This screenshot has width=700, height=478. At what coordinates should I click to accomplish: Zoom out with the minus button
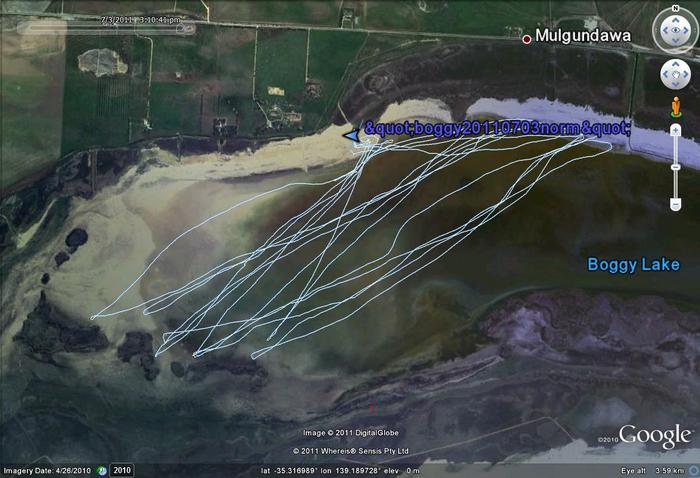676,203
